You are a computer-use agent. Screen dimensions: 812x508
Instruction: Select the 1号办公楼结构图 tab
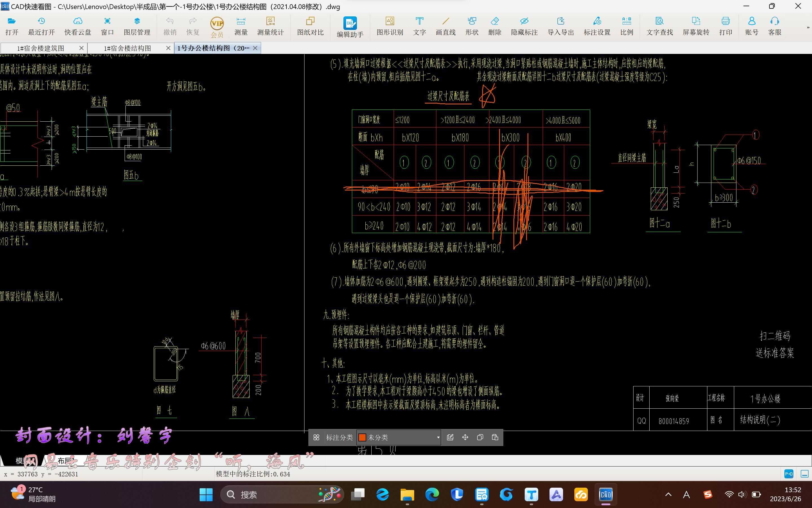[x=214, y=48]
